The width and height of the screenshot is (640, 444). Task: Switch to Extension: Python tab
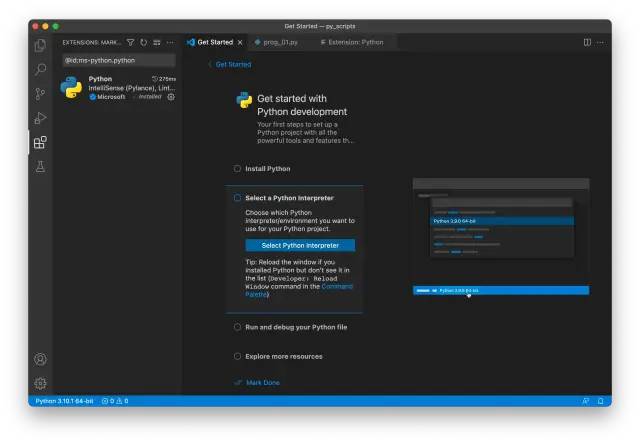355,42
